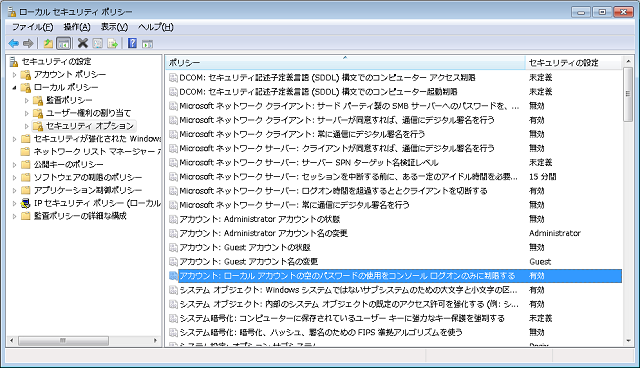Expand the アカウント ポリシー tree node
The image size is (640, 368).
(14, 75)
